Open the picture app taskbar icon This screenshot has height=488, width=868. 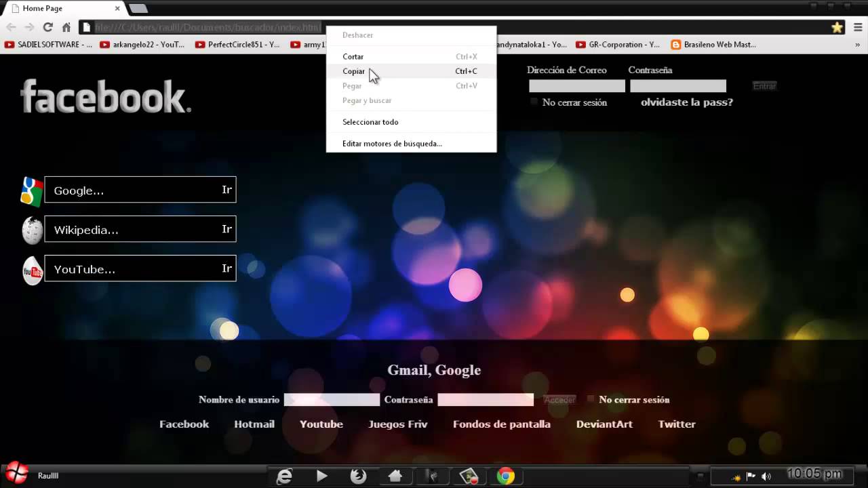(x=469, y=476)
